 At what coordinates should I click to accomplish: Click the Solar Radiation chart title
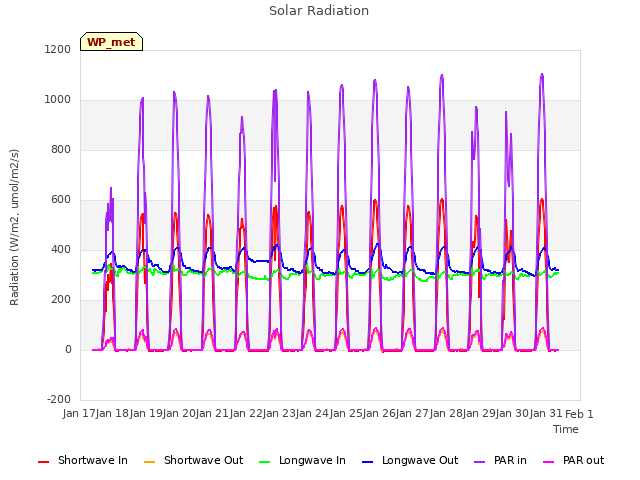pos(319,11)
